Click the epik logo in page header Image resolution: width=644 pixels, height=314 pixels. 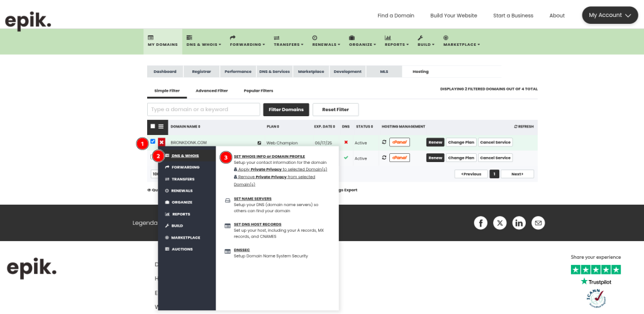tap(28, 21)
